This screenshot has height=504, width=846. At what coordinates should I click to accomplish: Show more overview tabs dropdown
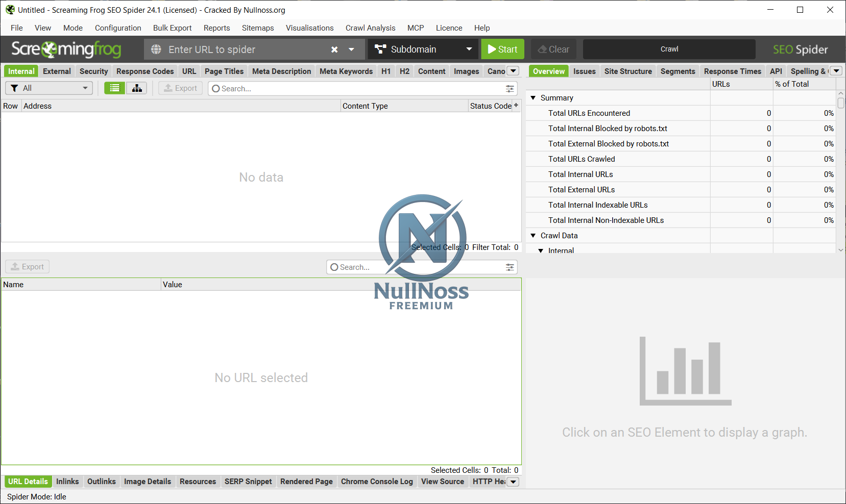836,71
